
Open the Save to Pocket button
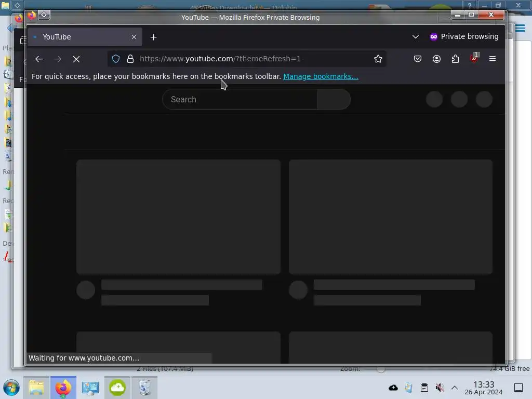[x=418, y=59]
